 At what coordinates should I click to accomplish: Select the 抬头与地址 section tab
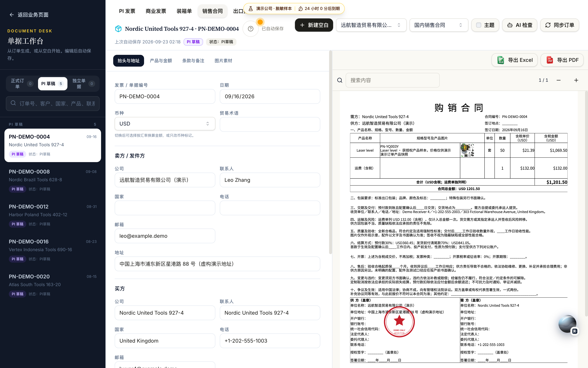click(129, 61)
